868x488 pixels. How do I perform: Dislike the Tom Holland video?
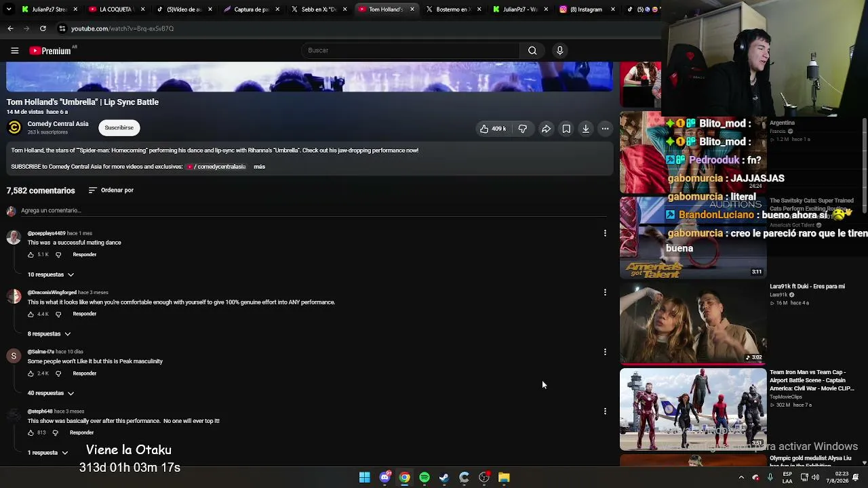(x=522, y=129)
